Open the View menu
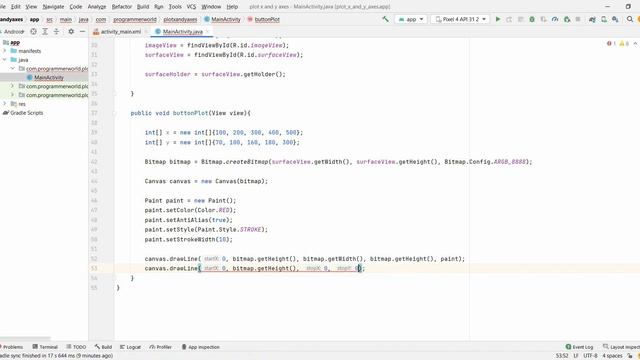 click(x=31, y=7)
